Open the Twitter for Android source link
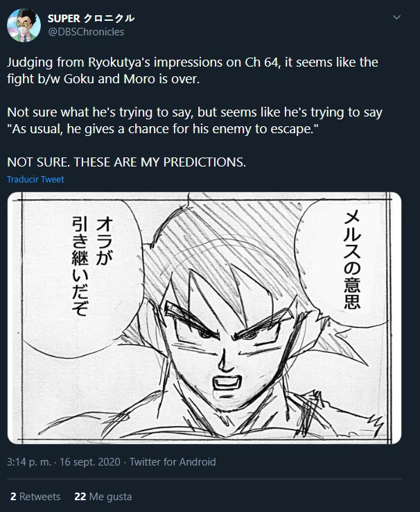 tap(173, 462)
